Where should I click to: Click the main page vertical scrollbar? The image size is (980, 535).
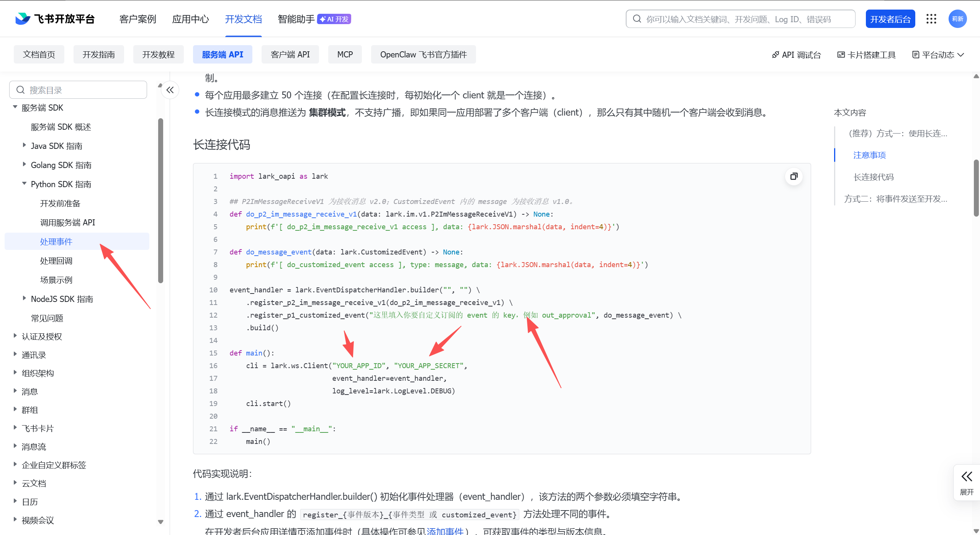pyautogui.click(x=976, y=188)
